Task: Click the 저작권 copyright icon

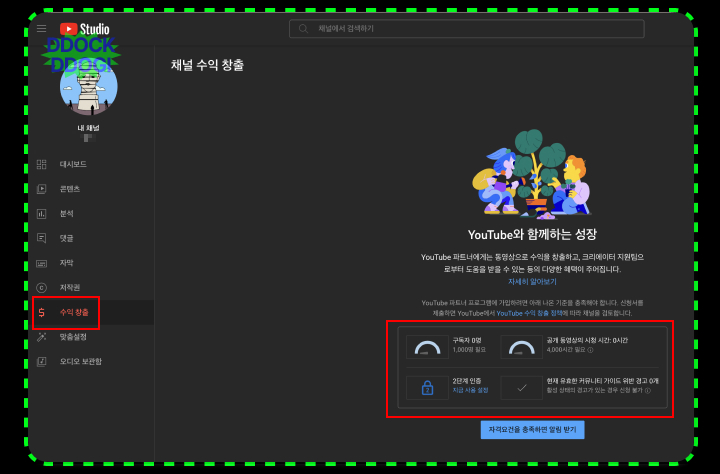Action: point(41,288)
